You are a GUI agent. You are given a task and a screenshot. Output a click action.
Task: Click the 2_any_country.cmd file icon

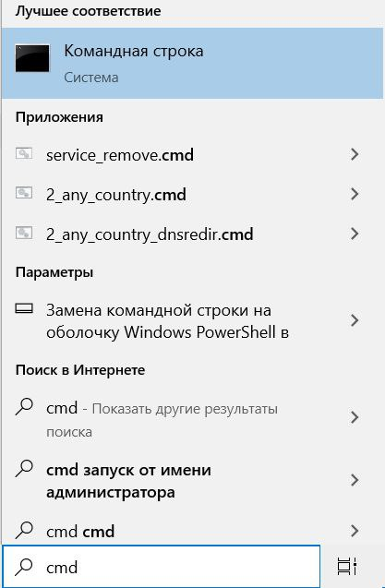point(24,193)
